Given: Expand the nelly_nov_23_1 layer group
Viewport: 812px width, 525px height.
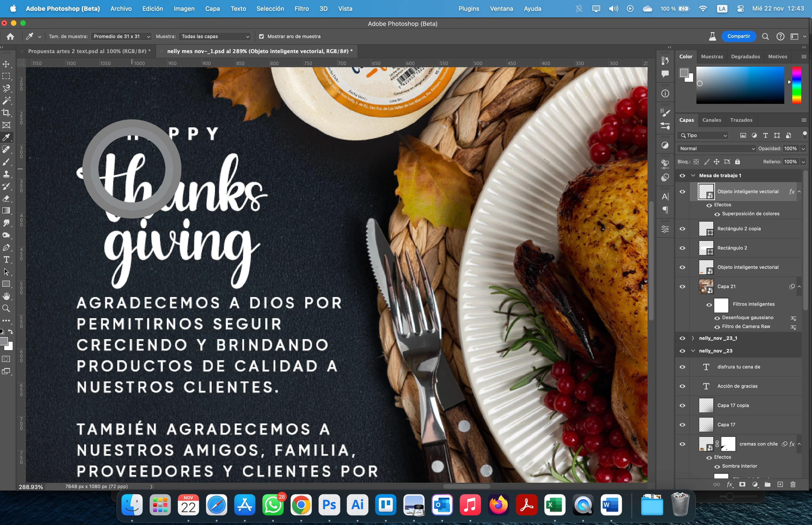Looking at the screenshot, I should point(693,338).
